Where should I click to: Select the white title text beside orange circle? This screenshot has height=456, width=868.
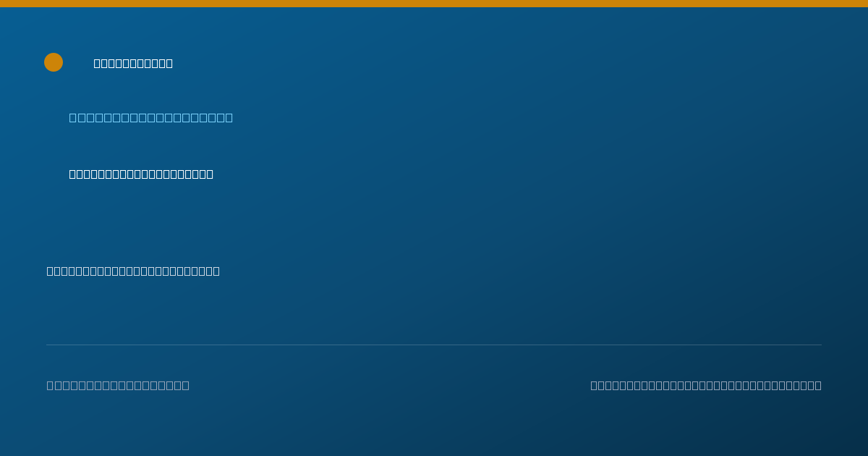(133, 63)
